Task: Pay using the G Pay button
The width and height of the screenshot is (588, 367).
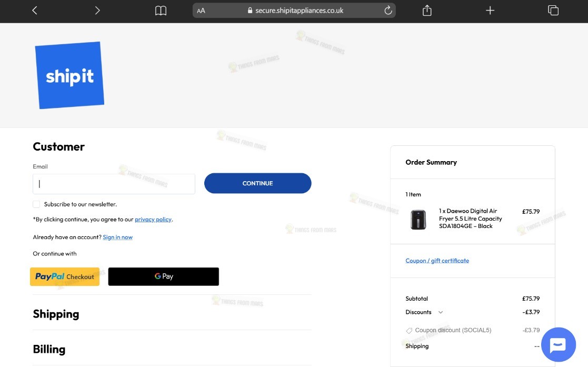Action: click(x=164, y=276)
